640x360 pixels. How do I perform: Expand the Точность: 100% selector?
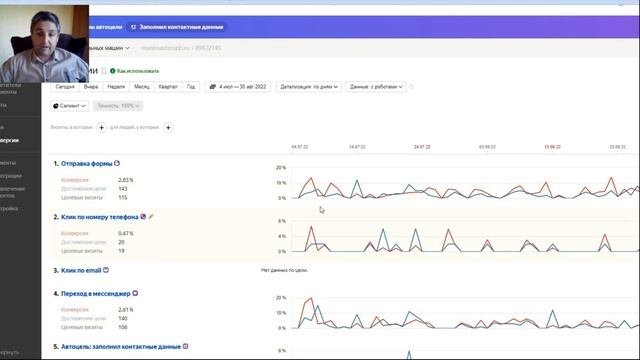click(x=118, y=106)
